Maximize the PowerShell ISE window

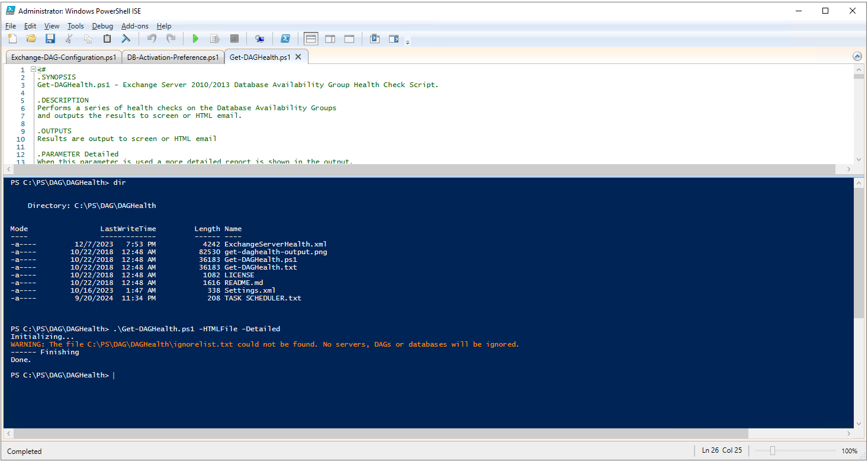tap(825, 11)
